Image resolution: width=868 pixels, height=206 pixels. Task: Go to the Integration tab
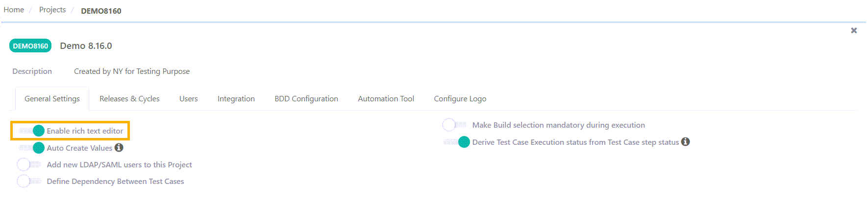coord(236,99)
